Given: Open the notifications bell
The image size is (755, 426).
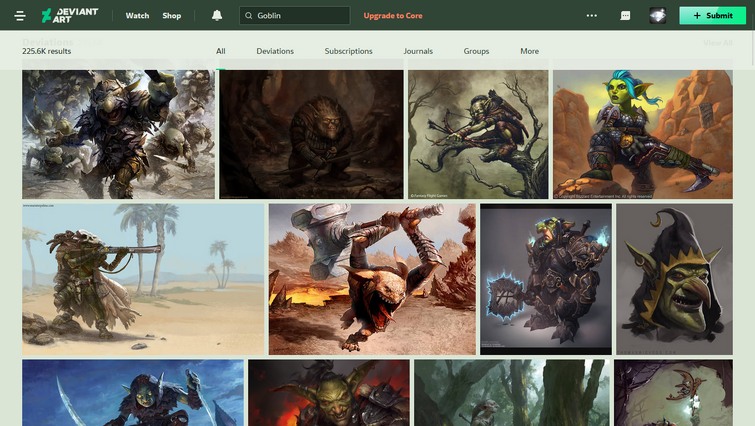Looking at the screenshot, I should pyautogui.click(x=217, y=15).
